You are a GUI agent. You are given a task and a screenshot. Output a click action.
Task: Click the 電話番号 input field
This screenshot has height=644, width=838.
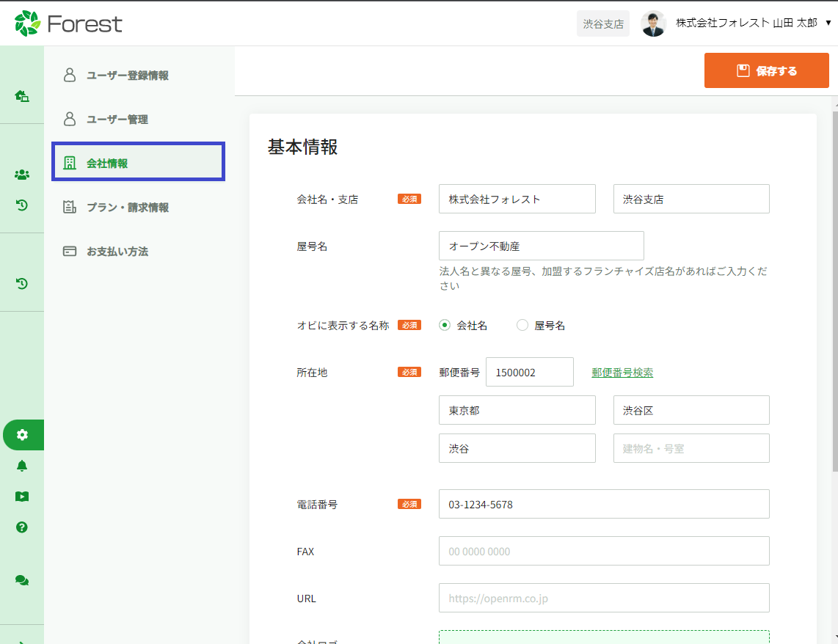[603, 505]
